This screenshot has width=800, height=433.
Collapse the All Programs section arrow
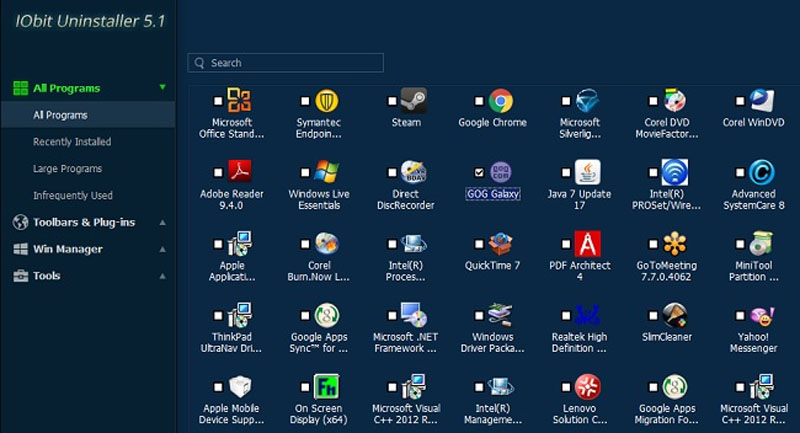pyautogui.click(x=162, y=87)
